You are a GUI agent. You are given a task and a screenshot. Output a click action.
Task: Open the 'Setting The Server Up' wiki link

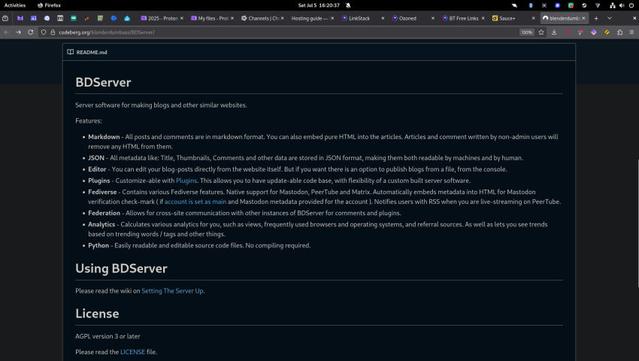coord(172,291)
